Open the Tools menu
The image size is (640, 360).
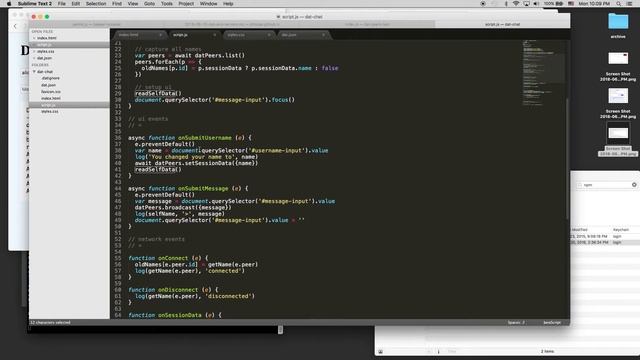[x=167, y=4]
